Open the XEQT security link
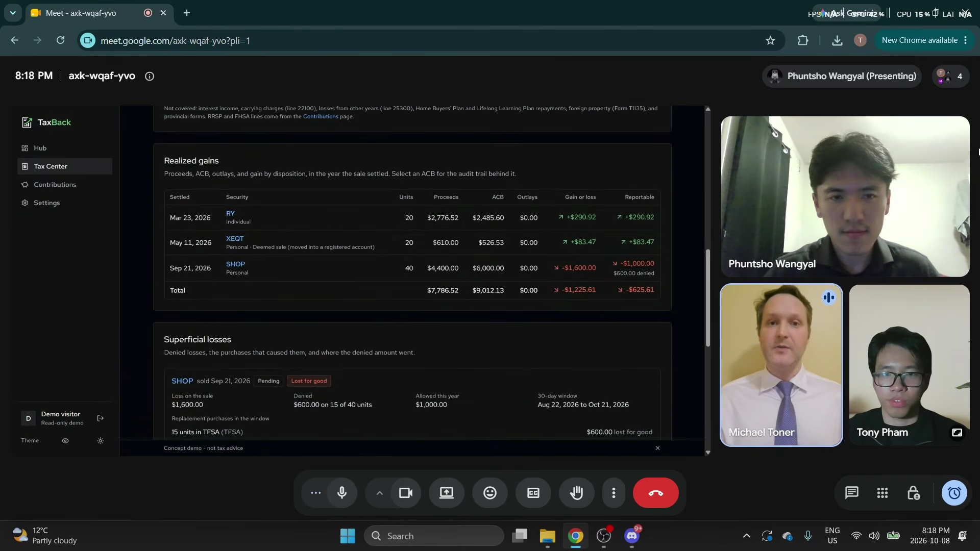Image resolution: width=980 pixels, height=551 pixels. (x=235, y=238)
